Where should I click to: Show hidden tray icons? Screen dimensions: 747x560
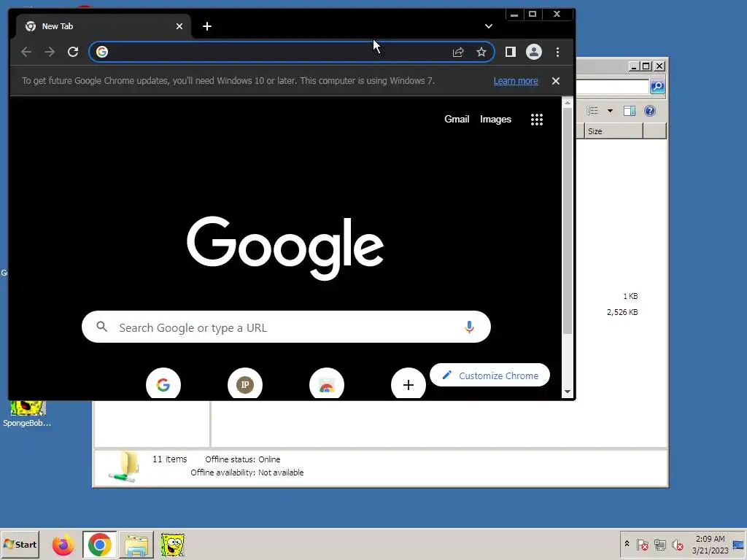click(x=627, y=544)
